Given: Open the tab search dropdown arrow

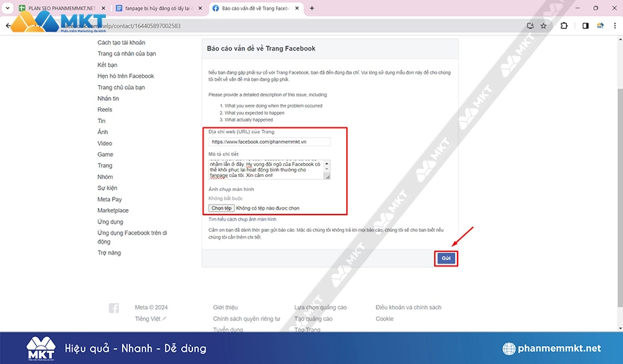Looking at the screenshot, I should coord(7,8).
